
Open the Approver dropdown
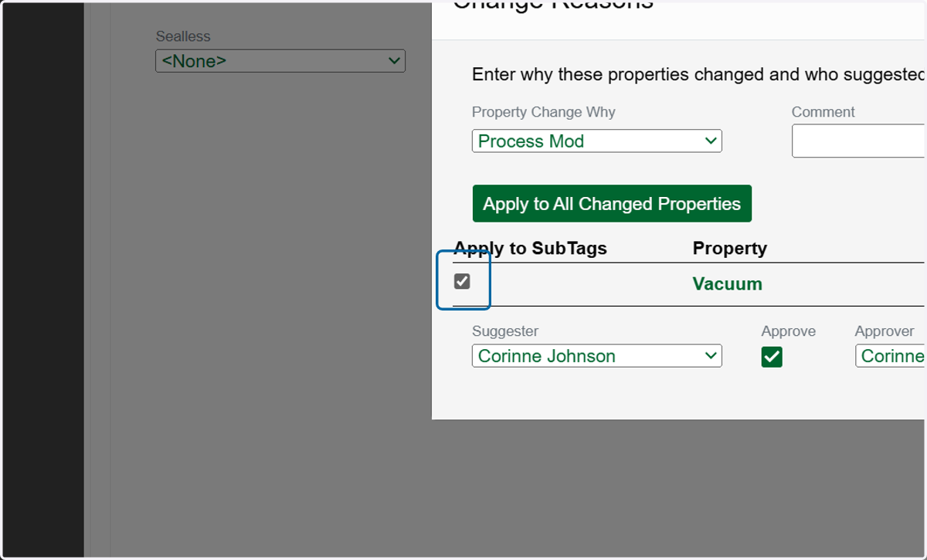(x=890, y=355)
